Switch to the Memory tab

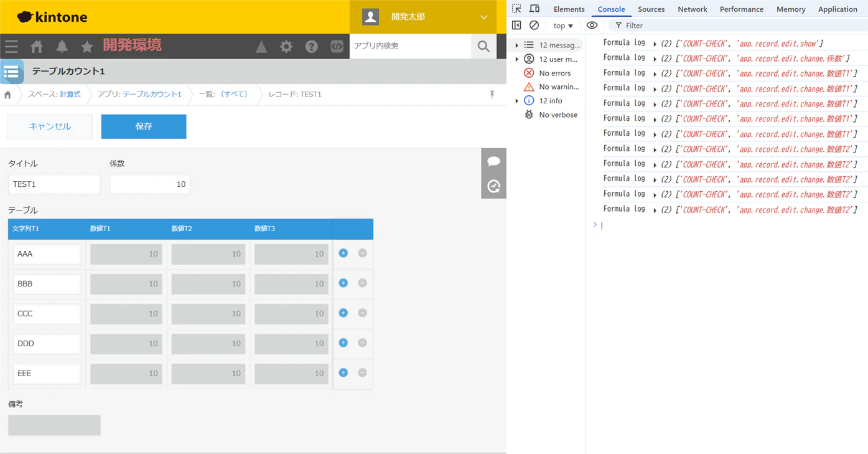click(x=790, y=9)
